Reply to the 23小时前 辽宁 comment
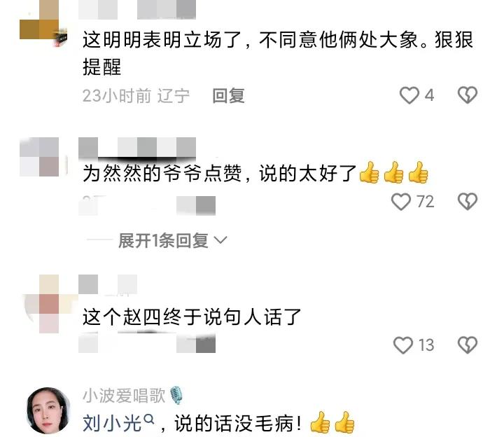 (x=228, y=96)
